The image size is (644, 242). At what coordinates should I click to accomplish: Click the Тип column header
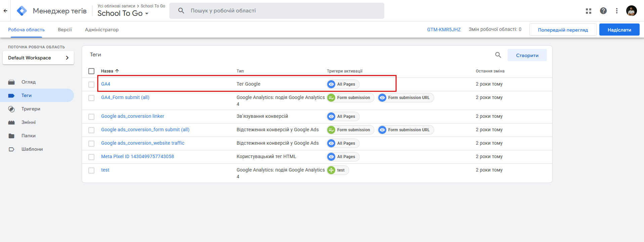(240, 71)
